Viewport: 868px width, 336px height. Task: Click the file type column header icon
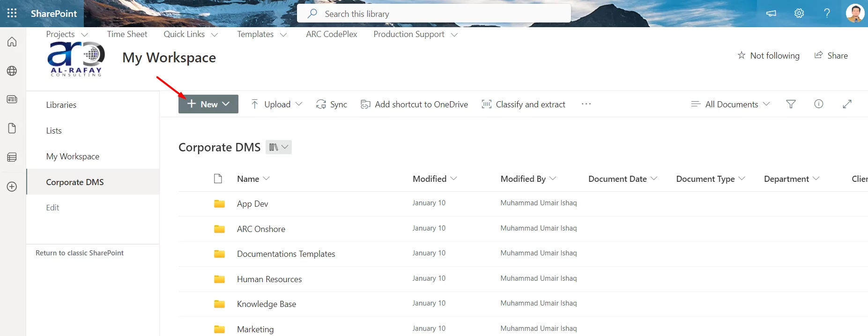tap(218, 179)
